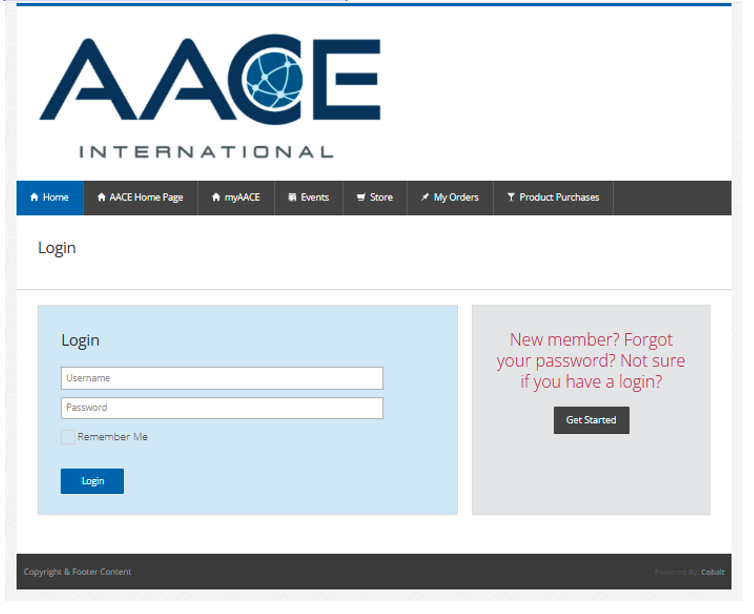The width and height of the screenshot is (754, 614).
Task: Enable the Remember Me checkbox
Action: 68,438
